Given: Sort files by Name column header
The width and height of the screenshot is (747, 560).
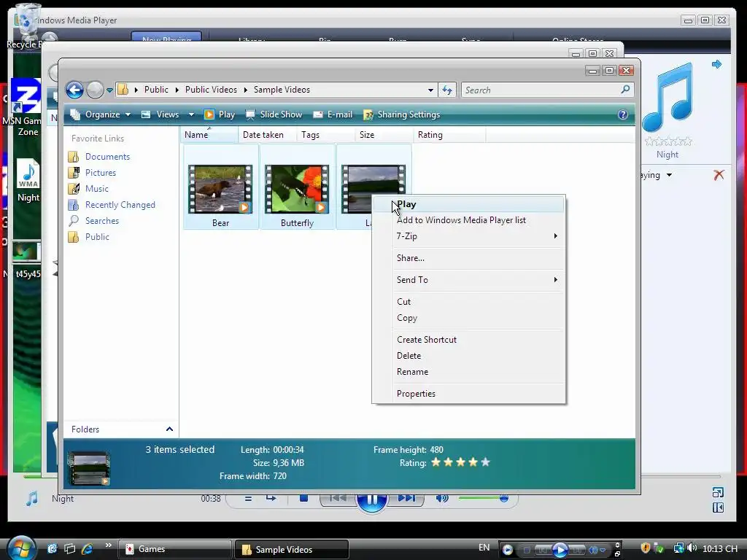Looking at the screenshot, I should point(209,135).
